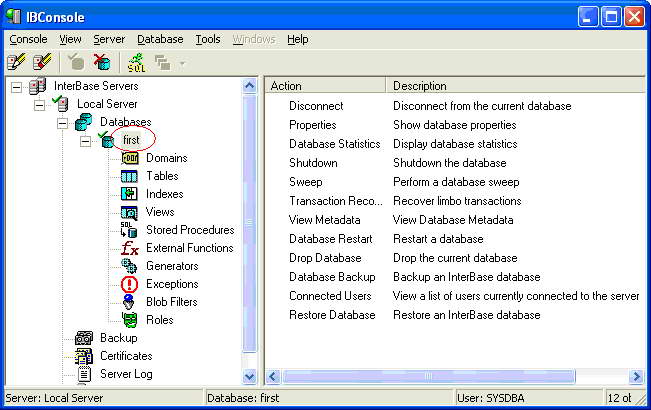Open the Tools menu
Viewport: 651px width, 410px height.
(x=208, y=39)
